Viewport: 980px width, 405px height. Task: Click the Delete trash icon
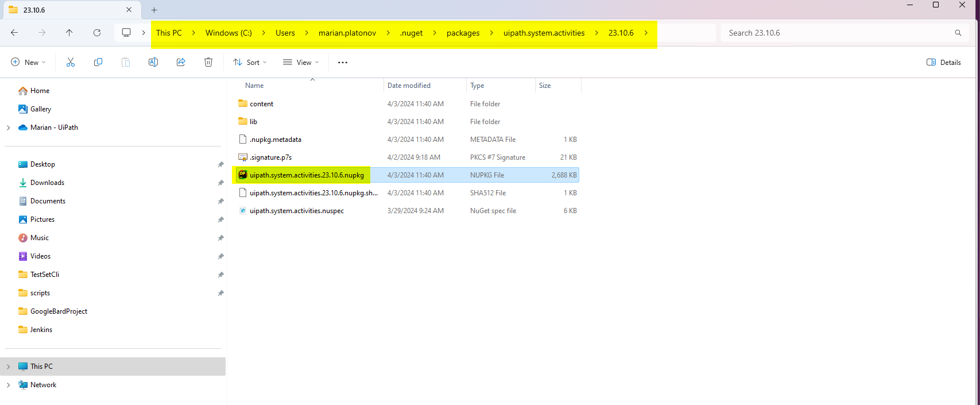(x=208, y=62)
